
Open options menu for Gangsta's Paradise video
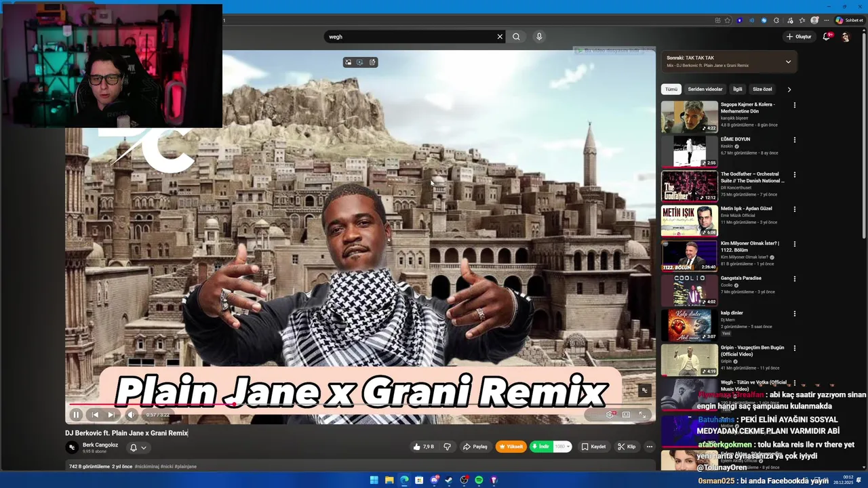click(x=795, y=279)
